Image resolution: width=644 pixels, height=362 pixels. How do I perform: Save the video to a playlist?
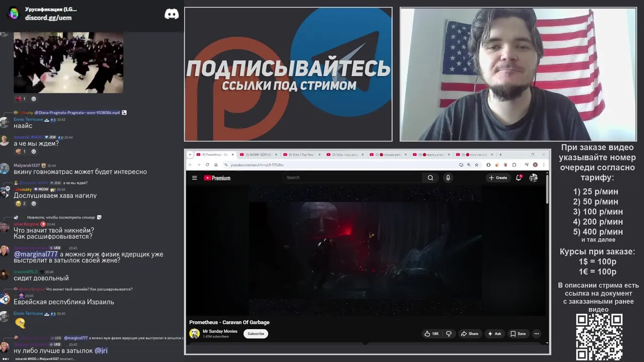[x=518, y=334]
